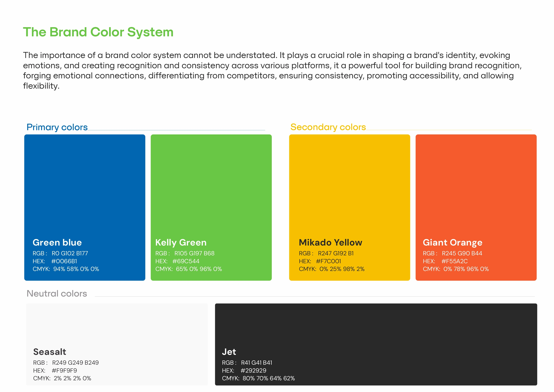Image resolution: width=554 pixels, height=392 pixels.
Task: Click the Giant Orange swatch name label
Action: tap(452, 242)
